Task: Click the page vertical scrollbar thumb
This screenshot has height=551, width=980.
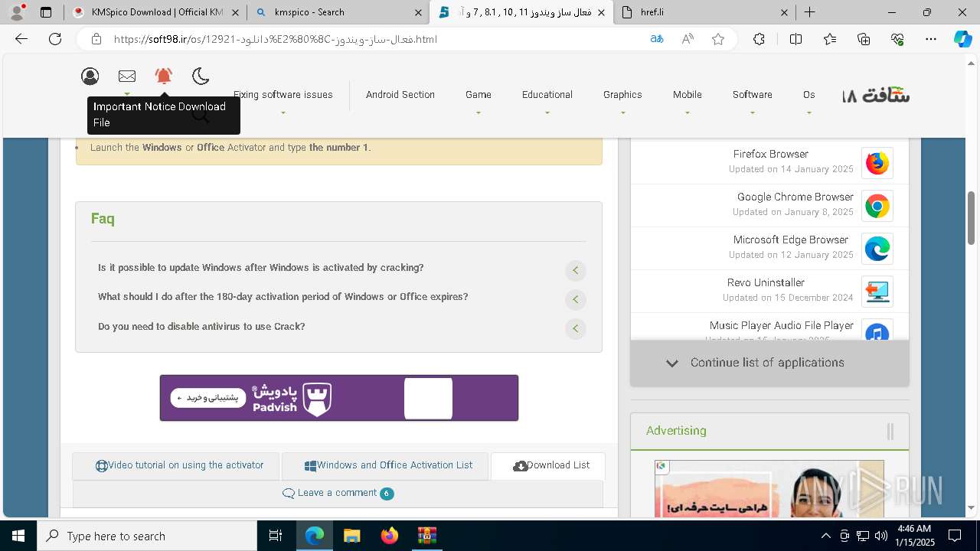Action: pos(972,218)
